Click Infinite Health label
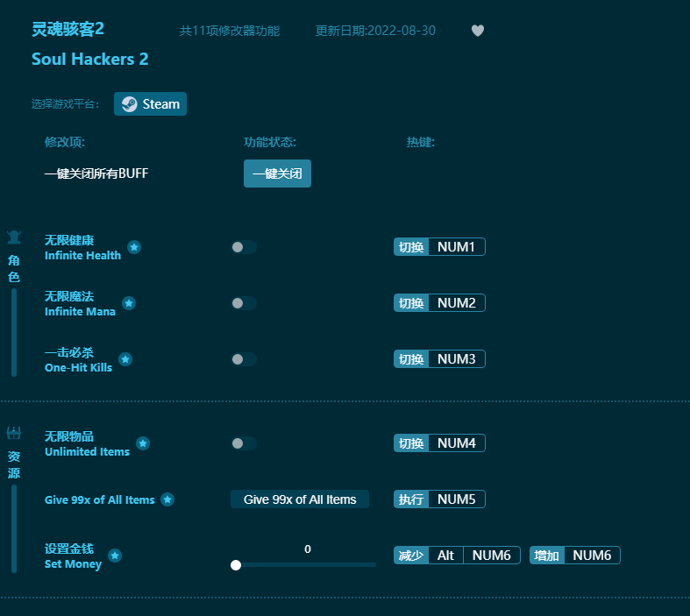Viewport: 690px width, 616px height. (x=82, y=255)
